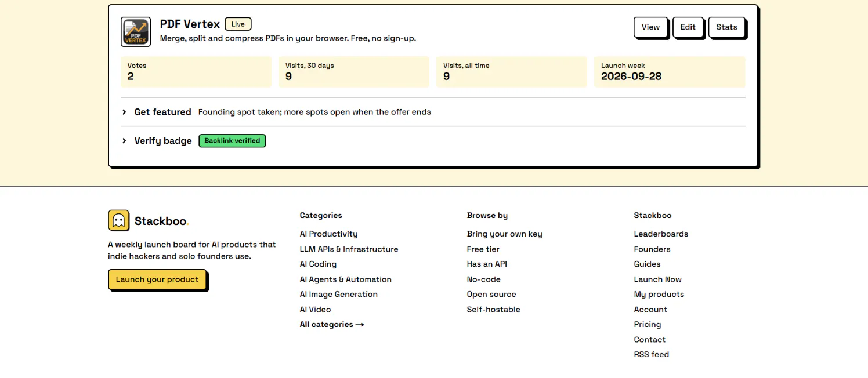The image size is (868, 378).
Task: Open the View button for PDF Vertex
Action: pyautogui.click(x=650, y=27)
